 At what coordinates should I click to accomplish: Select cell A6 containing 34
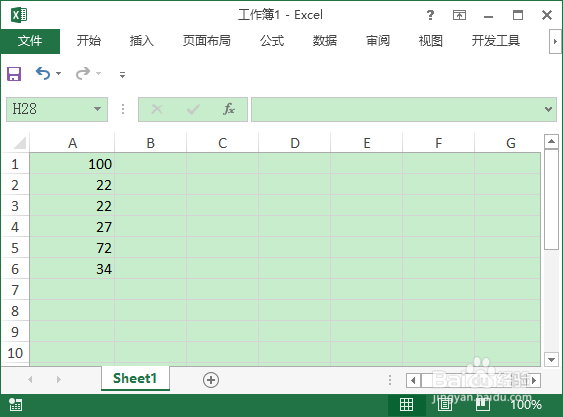[x=72, y=269]
